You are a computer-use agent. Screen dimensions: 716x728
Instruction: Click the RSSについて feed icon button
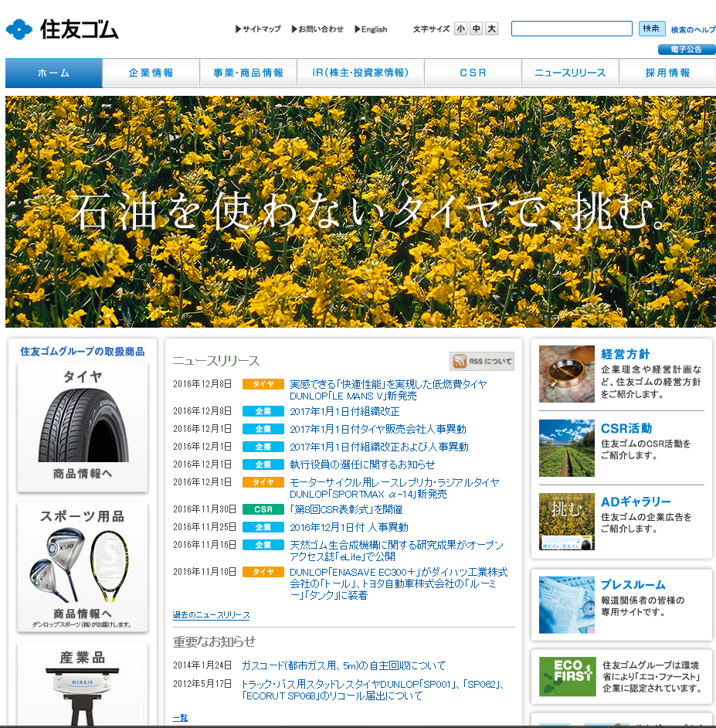(x=482, y=362)
